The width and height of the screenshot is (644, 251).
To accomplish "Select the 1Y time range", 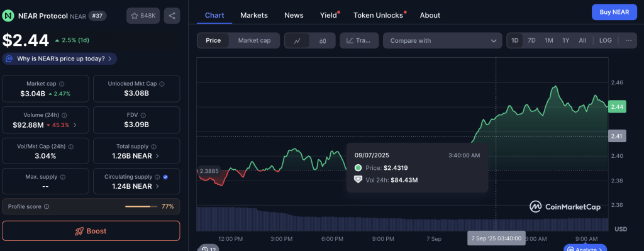I will (x=566, y=41).
